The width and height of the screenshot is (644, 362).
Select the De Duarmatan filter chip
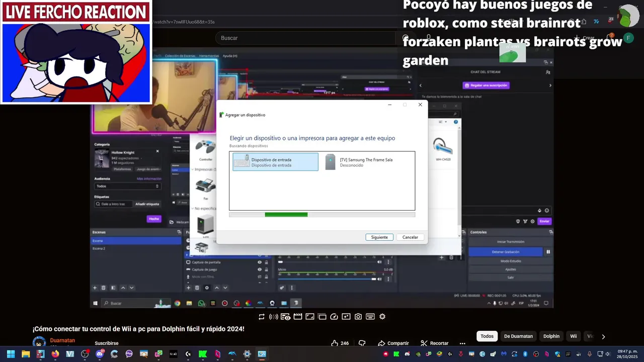518,336
